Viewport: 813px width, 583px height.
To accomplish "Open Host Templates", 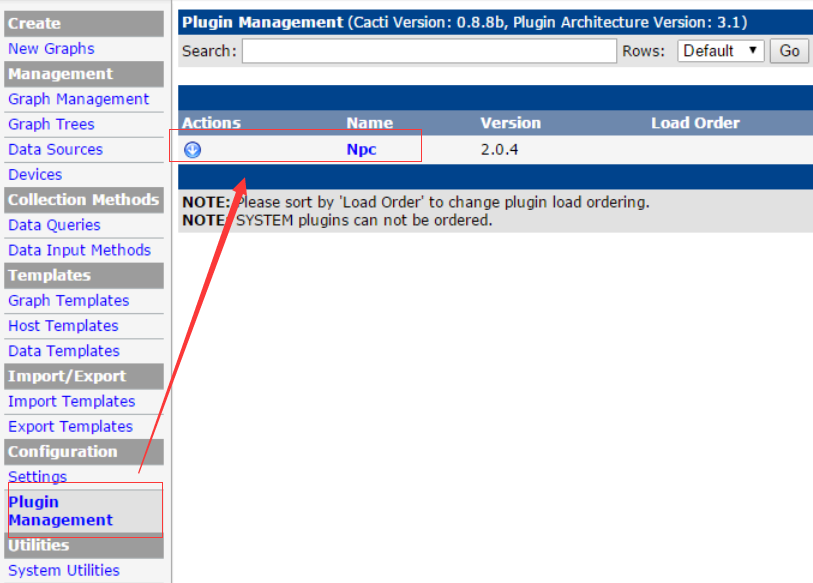I will pos(63,326).
